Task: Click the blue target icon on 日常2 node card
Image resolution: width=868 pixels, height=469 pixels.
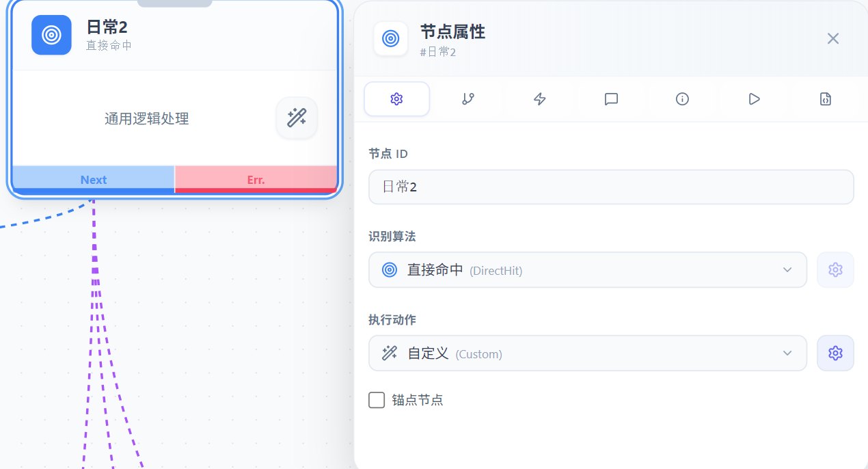Action: [x=51, y=35]
